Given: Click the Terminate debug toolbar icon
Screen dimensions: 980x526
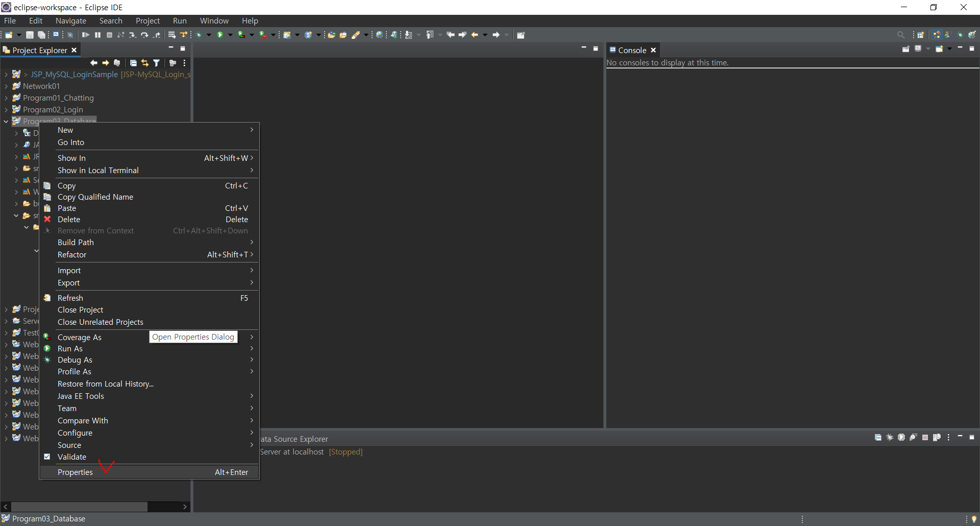Looking at the screenshot, I should tap(109, 35).
